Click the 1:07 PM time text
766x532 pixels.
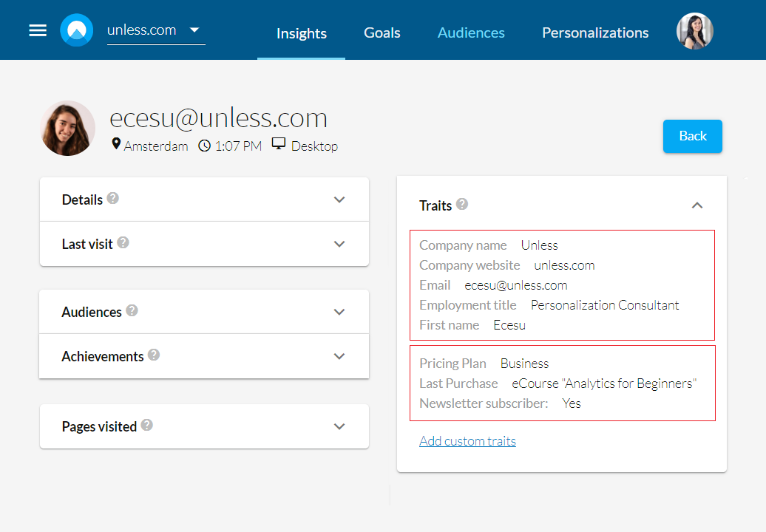pos(238,146)
